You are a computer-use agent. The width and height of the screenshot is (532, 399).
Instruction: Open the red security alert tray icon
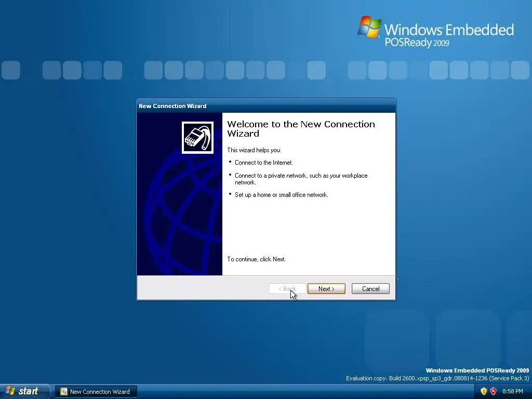pyautogui.click(x=493, y=391)
